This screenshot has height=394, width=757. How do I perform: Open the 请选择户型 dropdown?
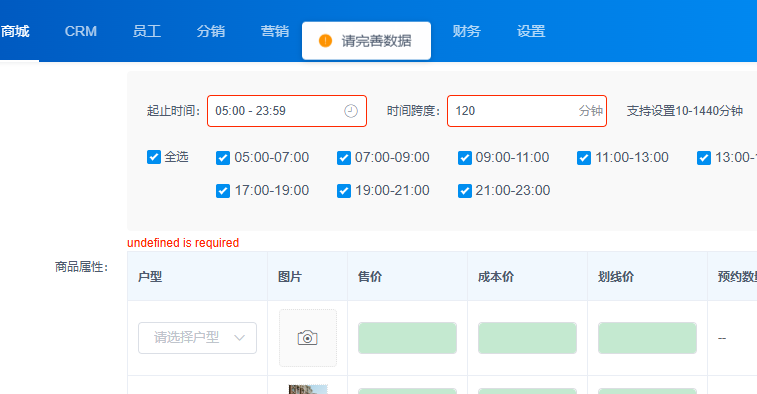click(x=197, y=338)
